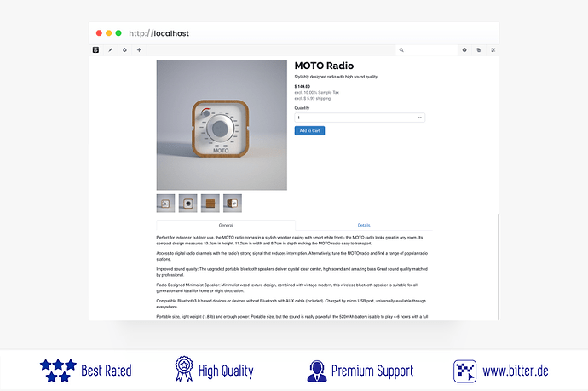Click the page vertical scrollbar
The height and width of the screenshot is (391, 588).
499,267
